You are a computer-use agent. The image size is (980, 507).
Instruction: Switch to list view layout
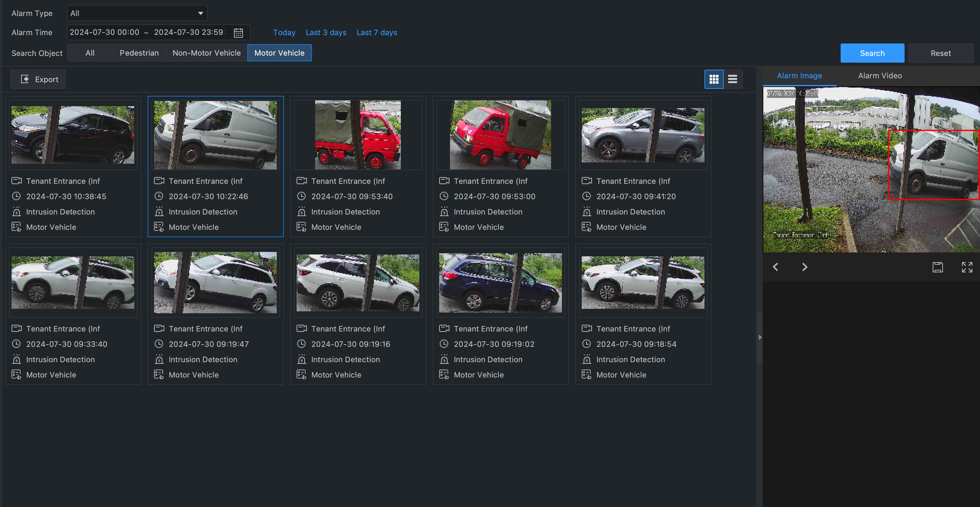point(732,79)
